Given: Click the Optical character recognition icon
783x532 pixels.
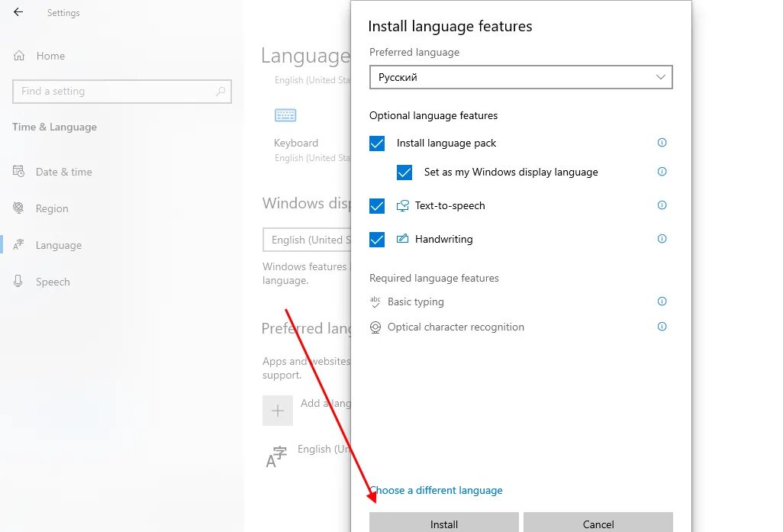Looking at the screenshot, I should [x=375, y=327].
